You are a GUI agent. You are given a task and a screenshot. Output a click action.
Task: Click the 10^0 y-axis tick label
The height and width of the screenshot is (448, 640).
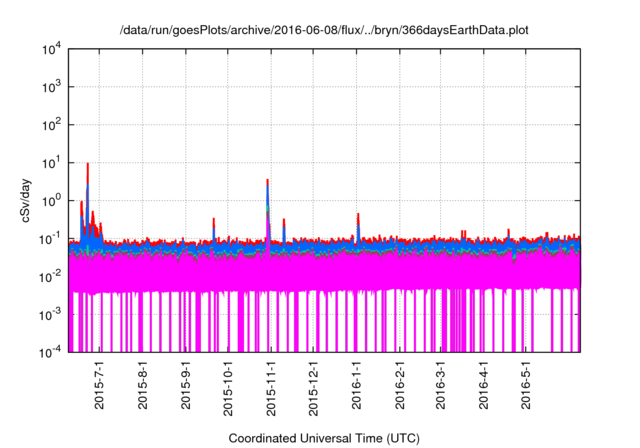pos(51,201)
